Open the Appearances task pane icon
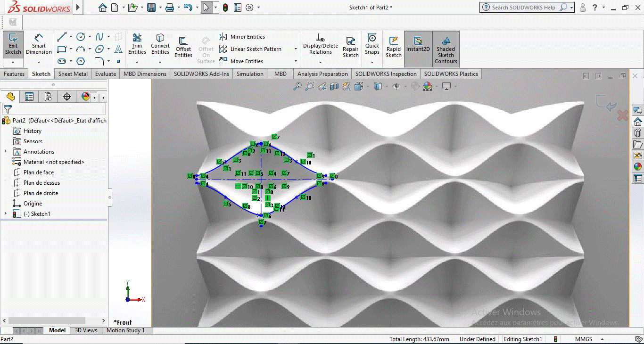 tap(637, 166)
